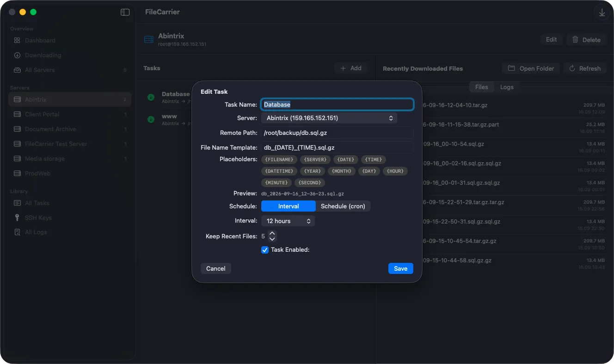
Task: Click the Refresh button
Action: [584, 68]
